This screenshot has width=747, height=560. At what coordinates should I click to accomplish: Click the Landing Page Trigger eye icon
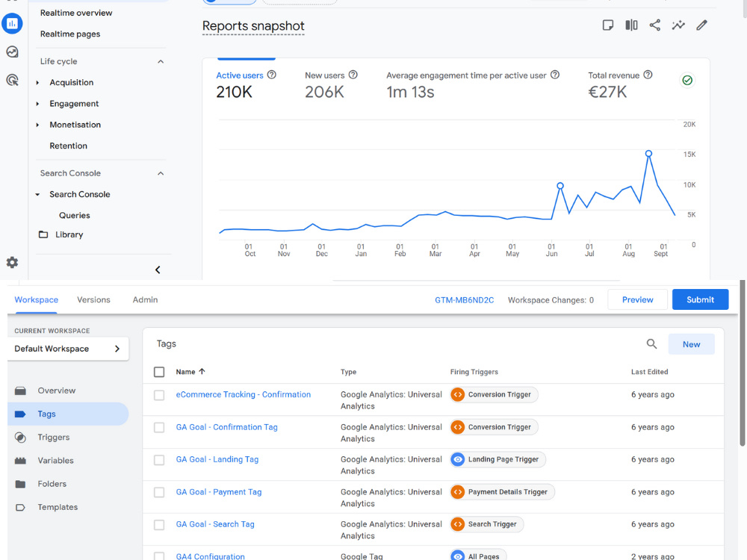(x=458, y=459)
